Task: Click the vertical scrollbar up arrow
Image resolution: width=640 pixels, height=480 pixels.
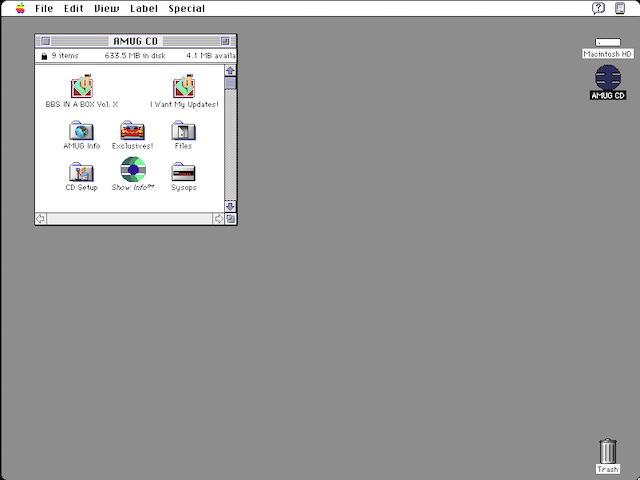Action: (x=230, y=71)
